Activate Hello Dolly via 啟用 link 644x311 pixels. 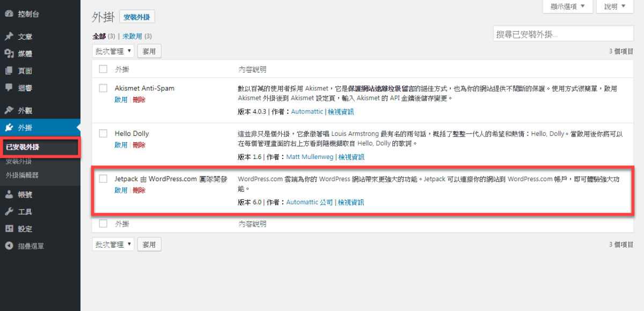[x=121, y=145]
